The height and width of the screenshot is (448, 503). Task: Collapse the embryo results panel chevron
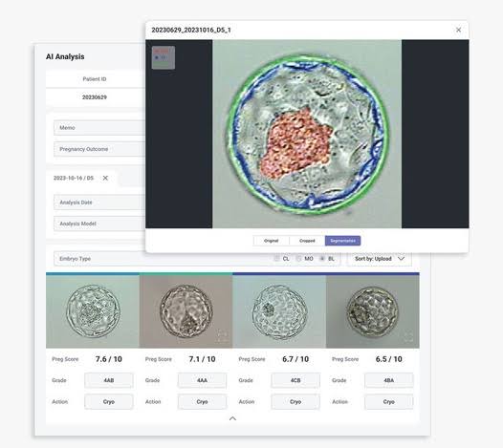coord(233,418)
